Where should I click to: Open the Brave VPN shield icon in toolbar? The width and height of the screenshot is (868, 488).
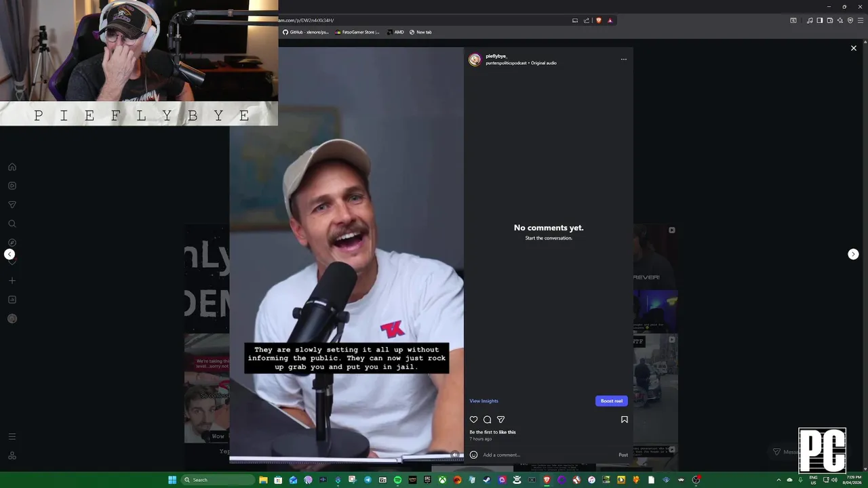tap(850, 20)
